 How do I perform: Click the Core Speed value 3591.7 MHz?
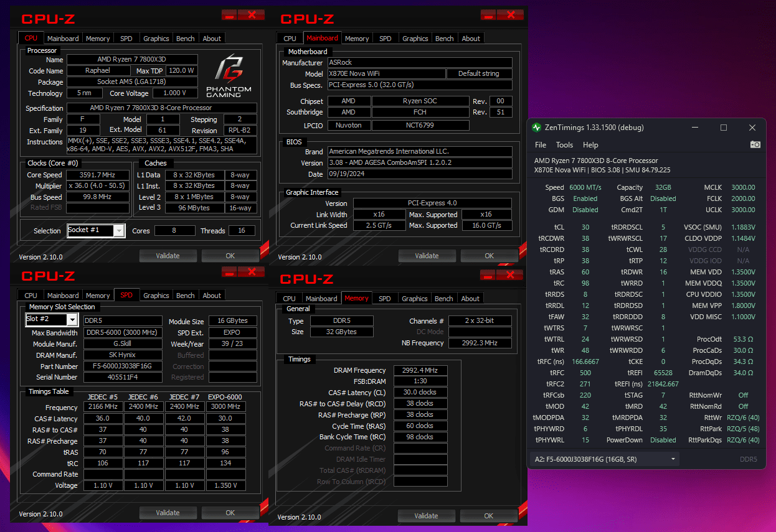coord(98,175)
